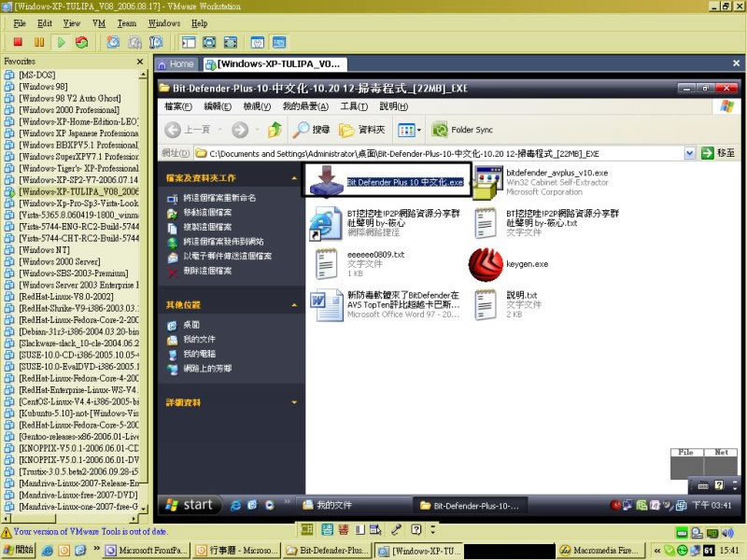Screen dimensions: 747x560
Task: Select the eeeeee0809.txt notepad icon
Action: (326, 264)
